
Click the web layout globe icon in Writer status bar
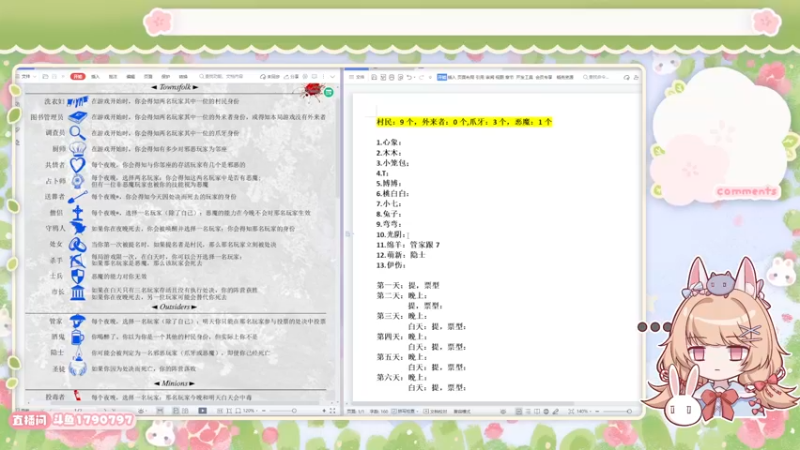[x=546, y=411]
